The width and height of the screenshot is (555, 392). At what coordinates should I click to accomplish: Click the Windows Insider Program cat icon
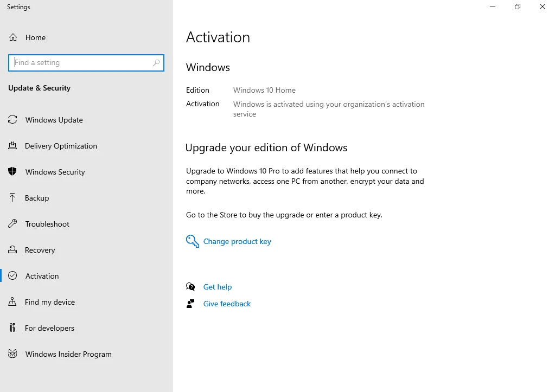tap(12, 354)
